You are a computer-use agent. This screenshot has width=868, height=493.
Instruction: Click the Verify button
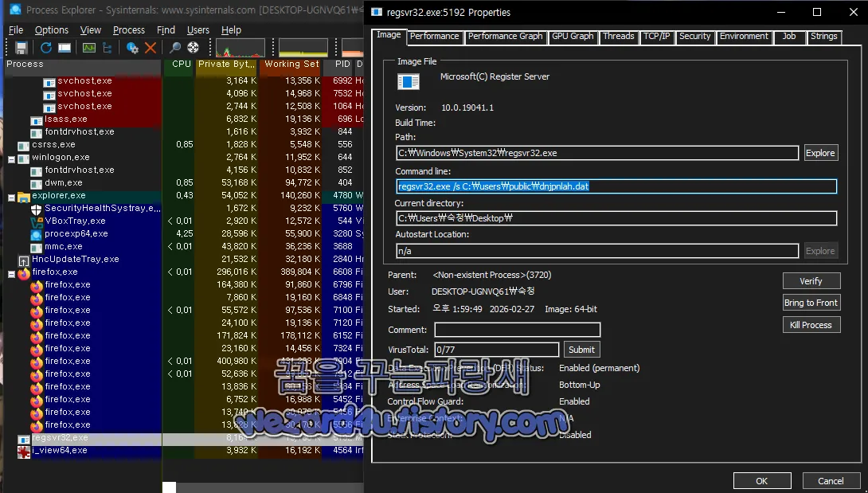tap(811, 281)
